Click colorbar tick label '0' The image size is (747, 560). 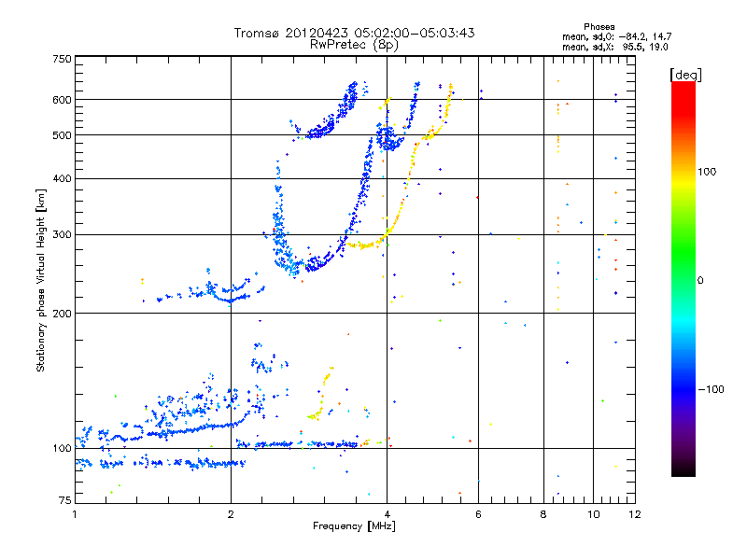pos(700,281)
